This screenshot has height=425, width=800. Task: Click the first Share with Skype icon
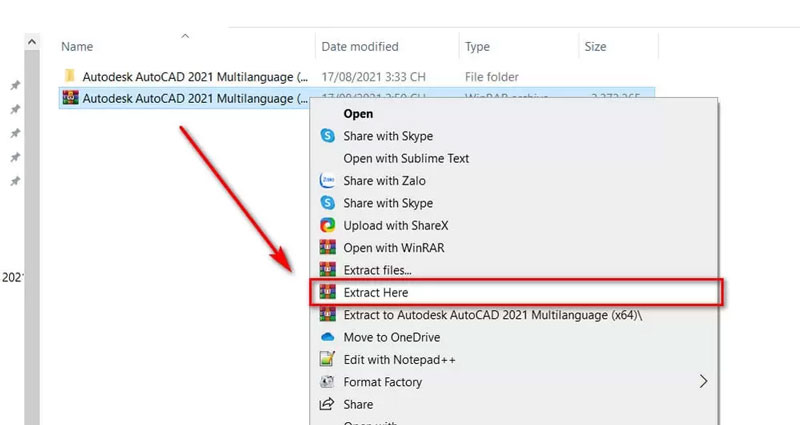click(x=327, y=136)
